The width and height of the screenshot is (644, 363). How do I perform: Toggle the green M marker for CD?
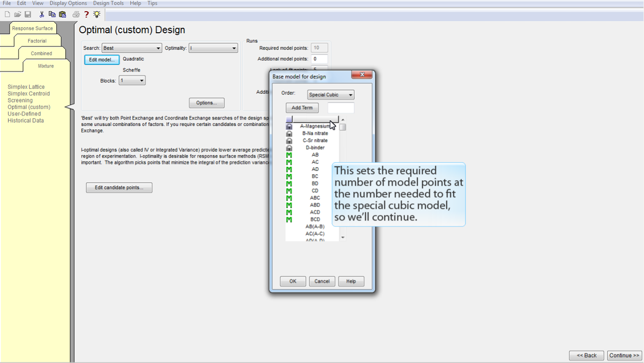[x=289, y=191]
